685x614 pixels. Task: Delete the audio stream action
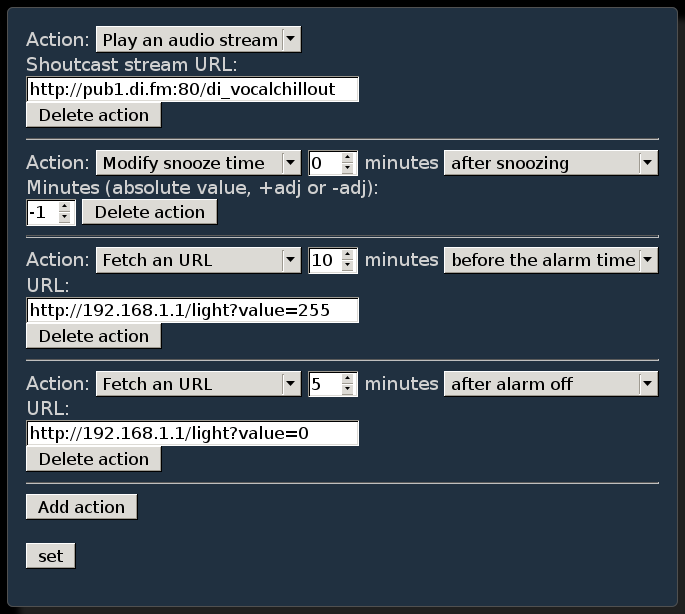pos(93,115)
